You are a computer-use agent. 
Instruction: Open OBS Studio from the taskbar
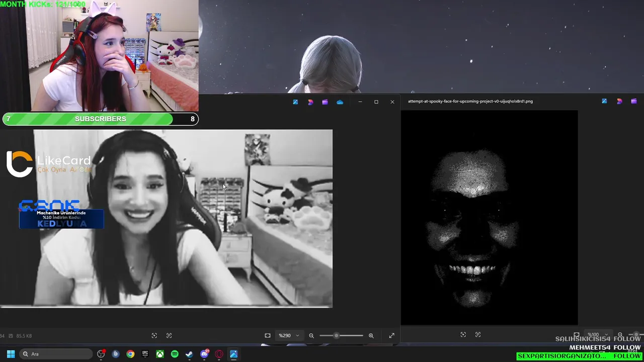[x=101, y=354]
